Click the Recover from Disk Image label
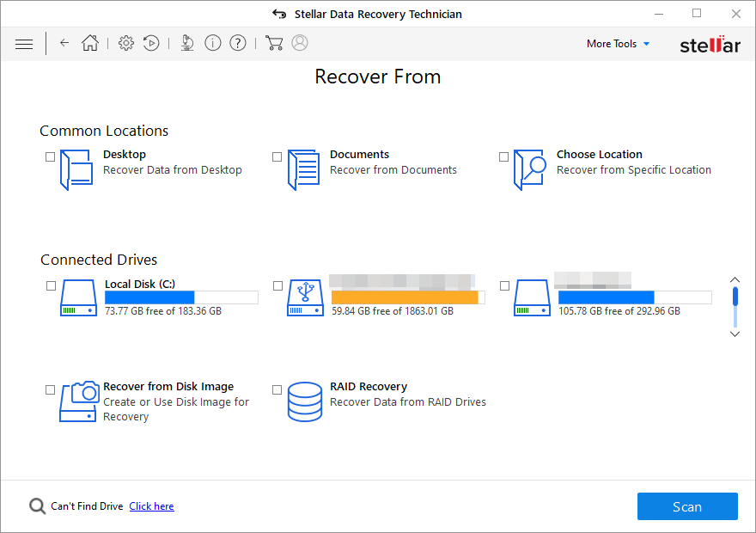Screen dimensions: 756x533 (168, 386)
